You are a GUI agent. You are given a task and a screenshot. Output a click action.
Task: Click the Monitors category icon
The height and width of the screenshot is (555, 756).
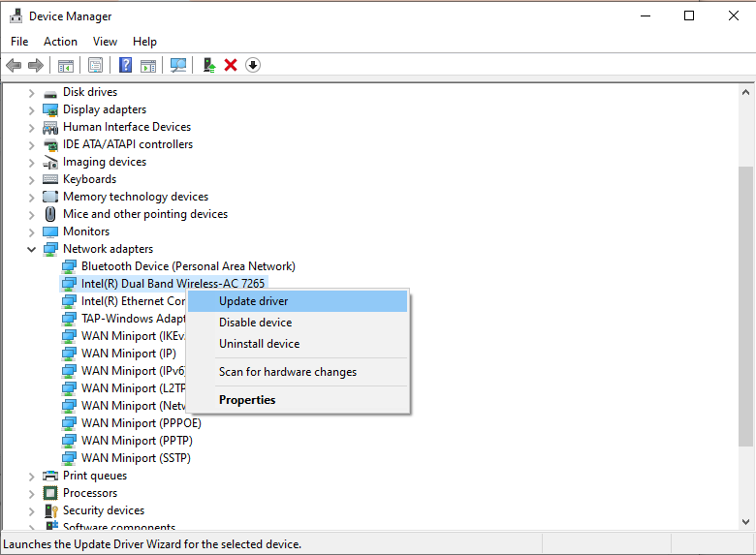(50, 231)
